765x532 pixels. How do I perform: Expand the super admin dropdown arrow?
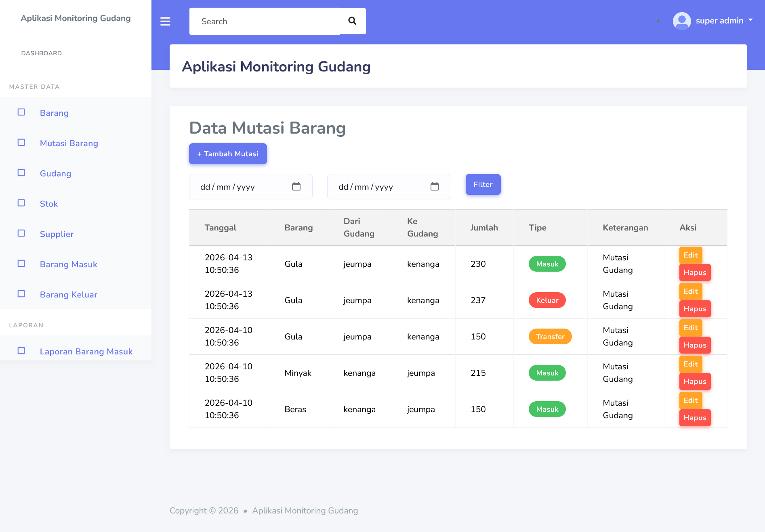click(750, 20)
